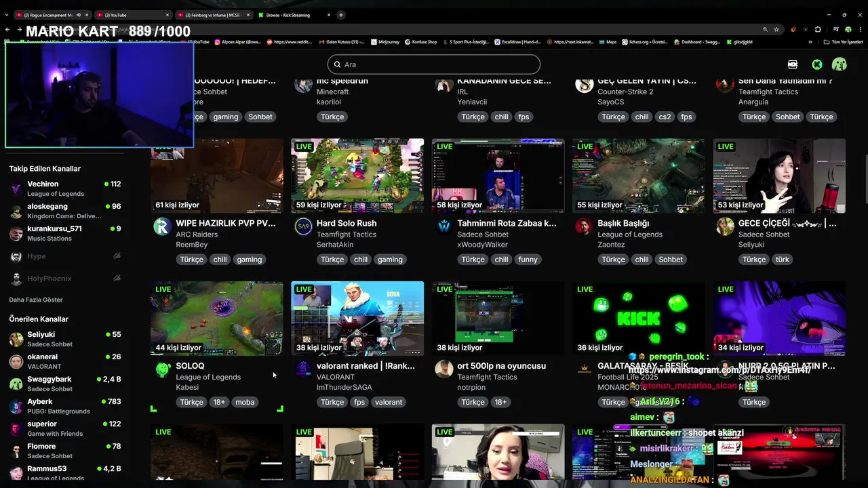Screen dimensions: 868x488
Task: Open Ayberk PUBG channel in sidebar
Action: pyautogui.click(x=65, y=406)
